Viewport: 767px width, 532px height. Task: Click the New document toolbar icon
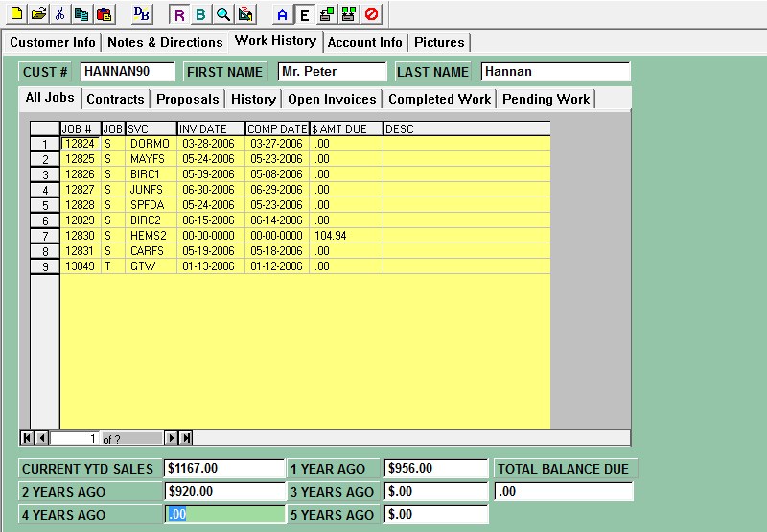pos(16,13)
